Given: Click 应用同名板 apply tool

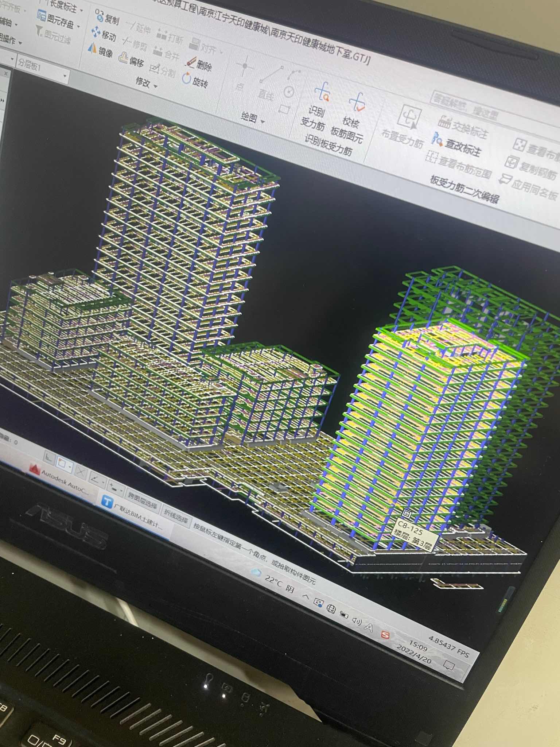Looking at the screenshot, I should (529, 187).
